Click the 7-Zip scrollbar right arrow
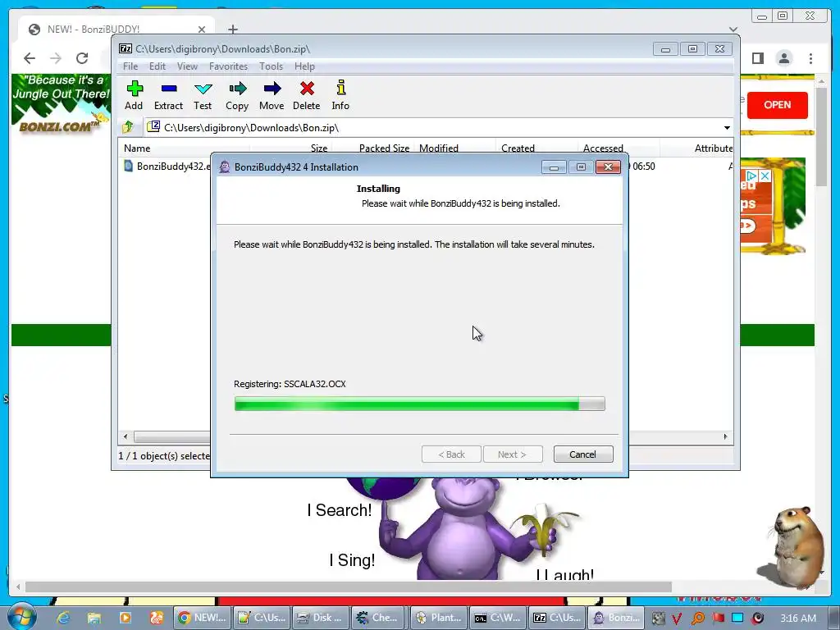The height and width of the screenshot is (630, 840). pos(725,437)
